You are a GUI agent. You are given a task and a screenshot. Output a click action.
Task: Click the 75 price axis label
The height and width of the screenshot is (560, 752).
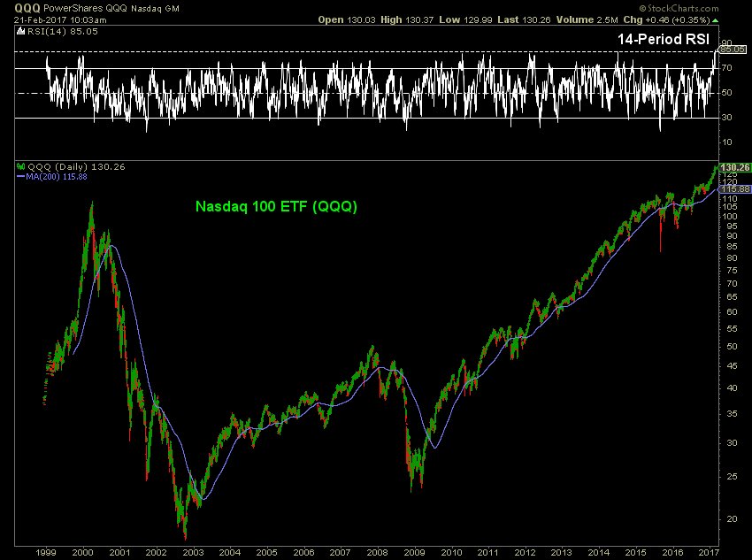731,271
